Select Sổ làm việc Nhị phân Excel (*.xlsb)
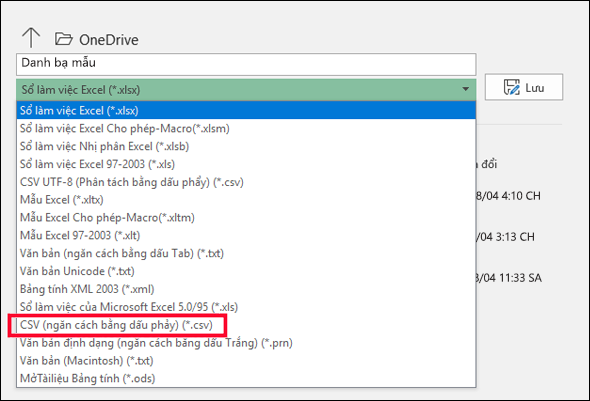The image size is (590, 401). 246,146
